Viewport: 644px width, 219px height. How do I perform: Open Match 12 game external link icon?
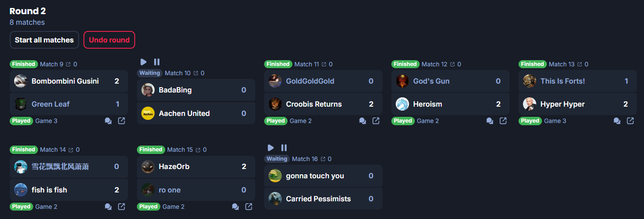click(x=503, y=121)
